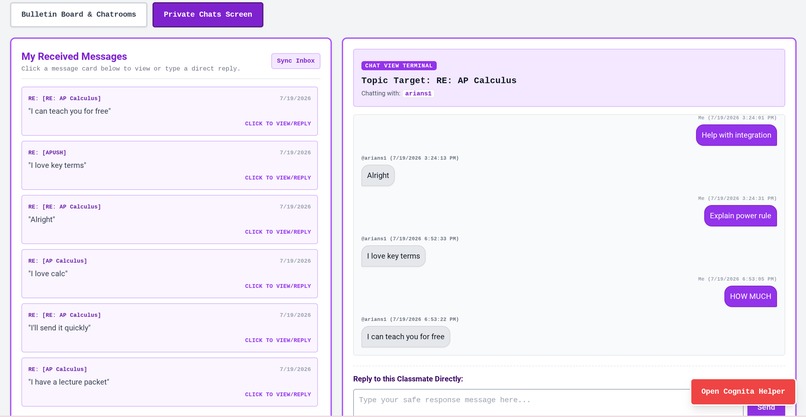The height and width of the screenshot is (417, 806).
Task: Select the "Explain power rule" chat bubble
Action: click(x=740, y=216)
